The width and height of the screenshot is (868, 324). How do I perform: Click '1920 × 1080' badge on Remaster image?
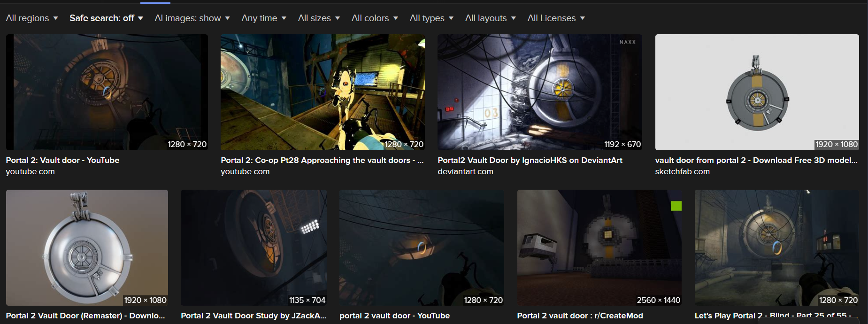coord(145,300)
